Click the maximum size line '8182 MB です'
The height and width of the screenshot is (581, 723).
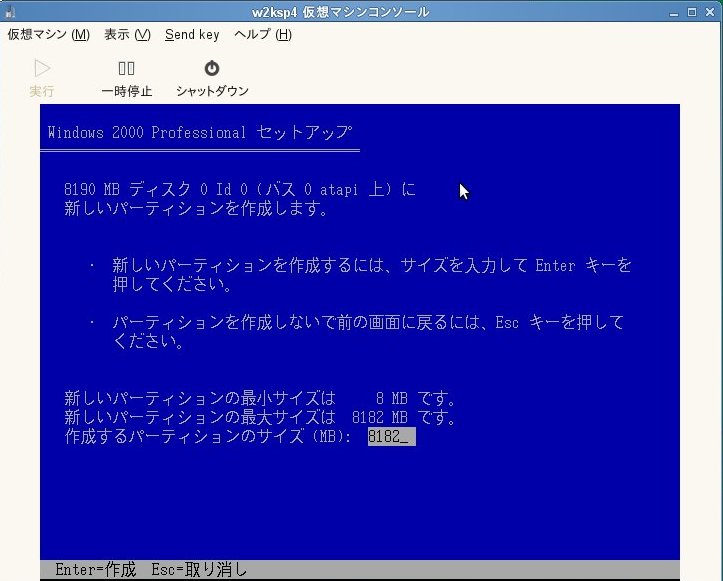pos(260,417)
